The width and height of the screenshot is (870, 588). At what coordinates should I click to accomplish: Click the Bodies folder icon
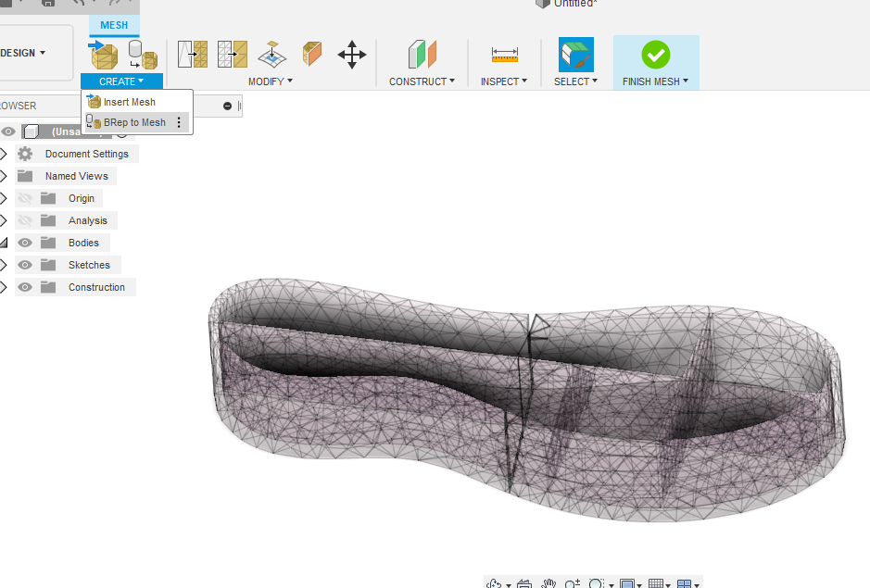pos(48,243)
